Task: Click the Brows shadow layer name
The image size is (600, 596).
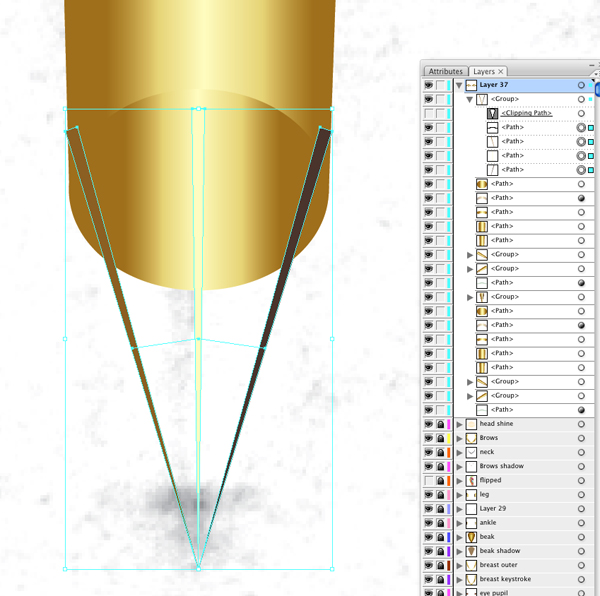Action: [x=501, y=466]
